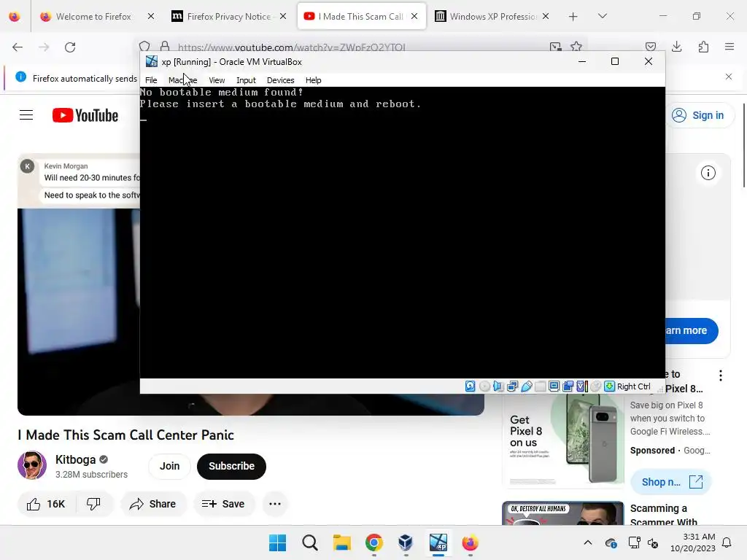Click the audio icon in VirtualBox status bar

click(x=498, y=386)
